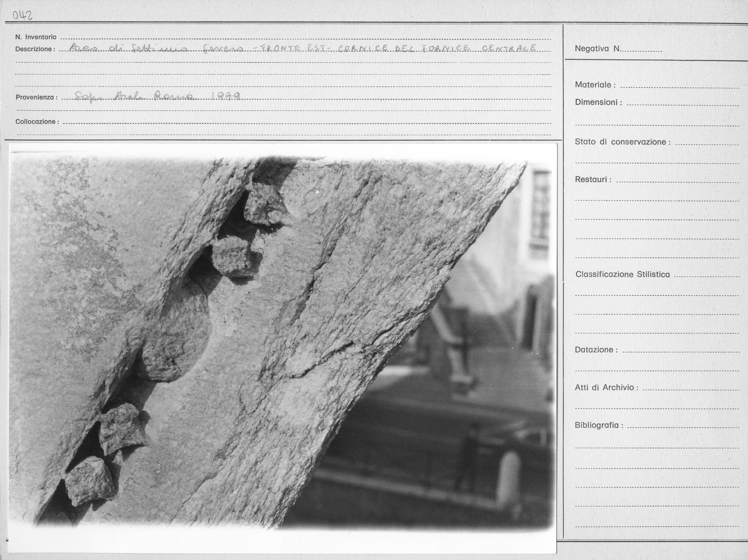Click the "Classificazione Stilistica" heading

pyautogui.click(x=623, y=274)
